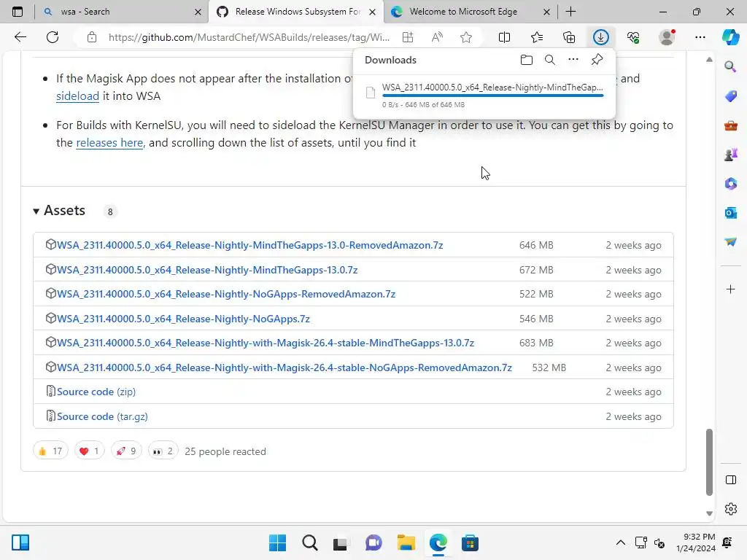
Task: Download NoGApps-RemovedAmazon.7z asset
Action: pos(226,295)
